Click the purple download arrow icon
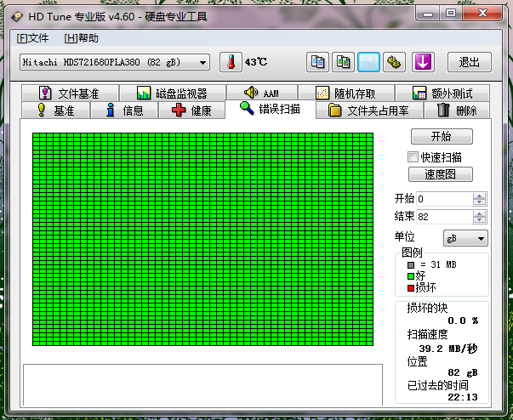Viewport: 513px width, 420px height. click(x=423, y=62)
